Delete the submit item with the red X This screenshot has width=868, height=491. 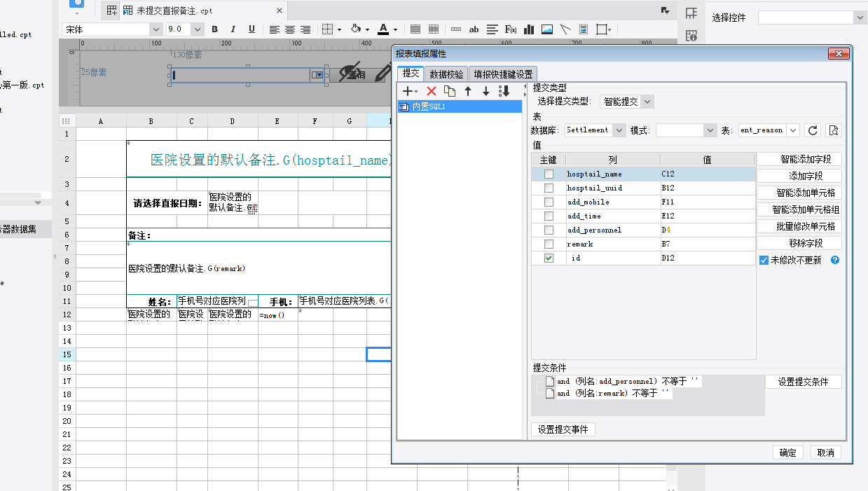click(x=432, y=91)
